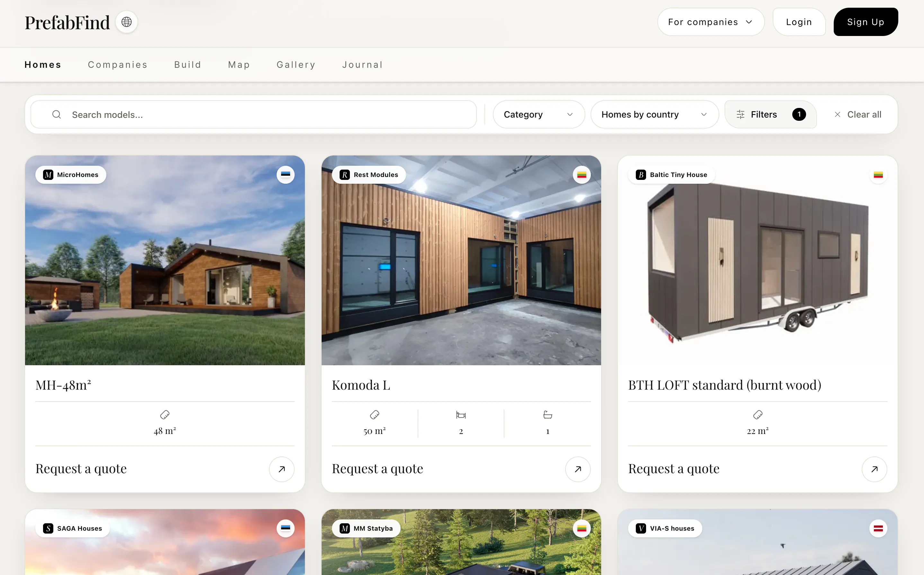Viewport: 924px width, 575px height.
Task: Click Lithuanian flag on Komoda L card
Action: click(x=582, y=175)
